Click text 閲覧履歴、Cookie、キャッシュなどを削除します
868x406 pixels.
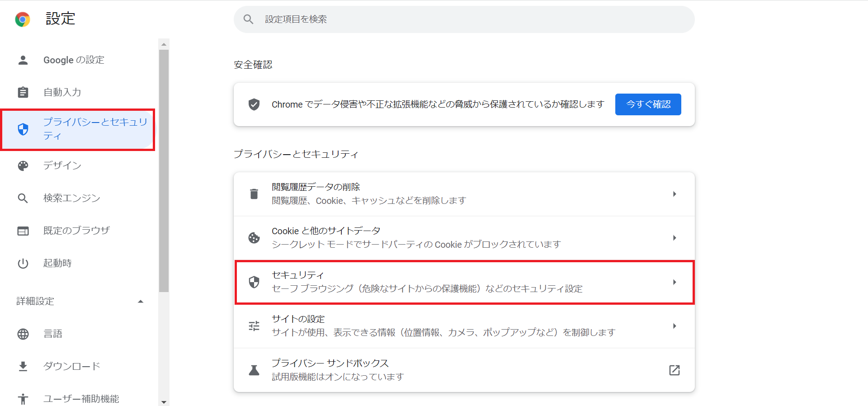[369, 201]
